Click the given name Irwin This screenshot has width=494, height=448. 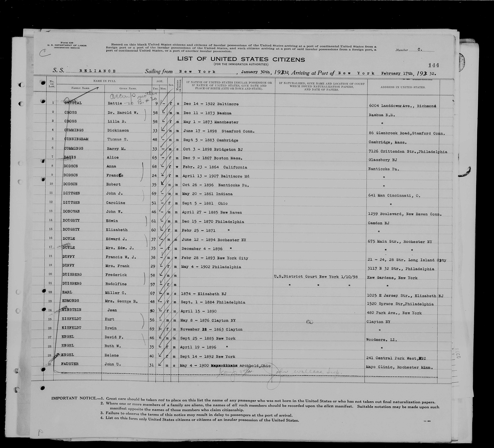(111, 328)
